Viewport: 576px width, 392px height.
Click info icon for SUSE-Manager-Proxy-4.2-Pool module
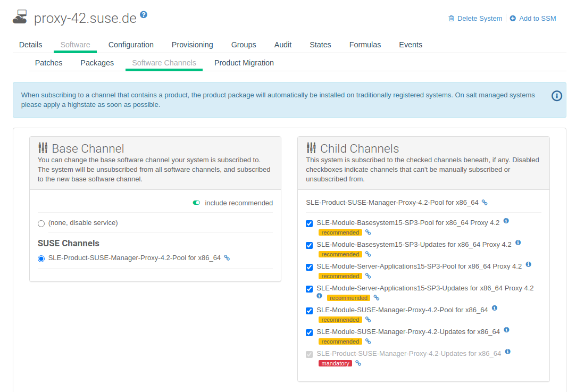pos(495,308)
